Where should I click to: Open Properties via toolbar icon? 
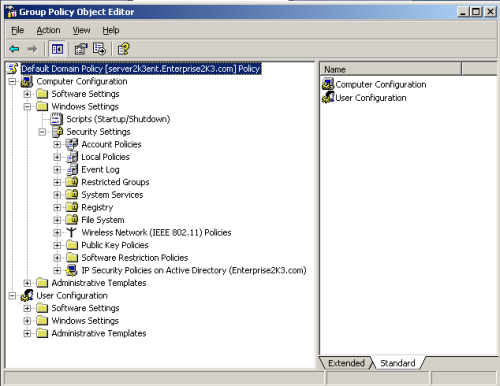(x=81, y=49)
